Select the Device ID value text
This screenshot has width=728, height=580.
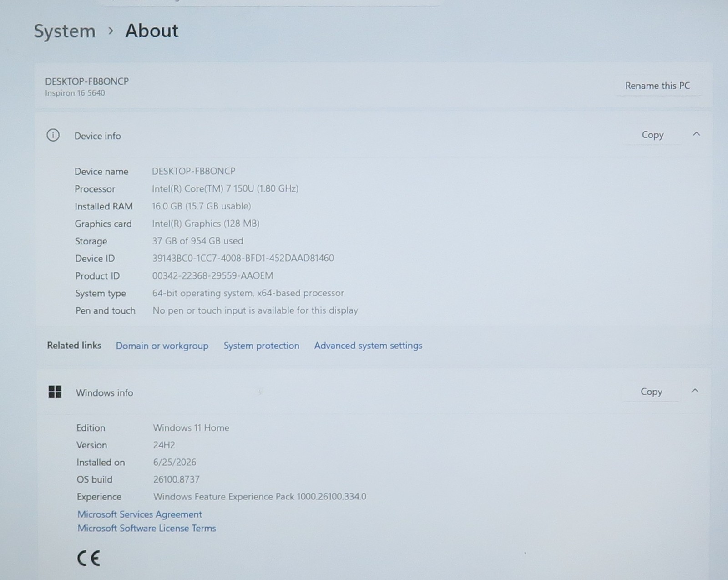pyautogui.click(x=243, y=258)
